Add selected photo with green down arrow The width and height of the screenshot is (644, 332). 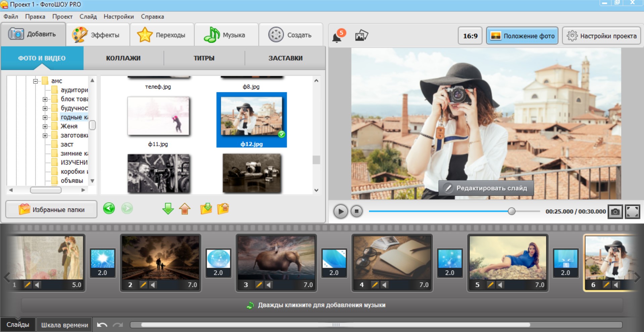pyautogui.click(x=168, y=208)
